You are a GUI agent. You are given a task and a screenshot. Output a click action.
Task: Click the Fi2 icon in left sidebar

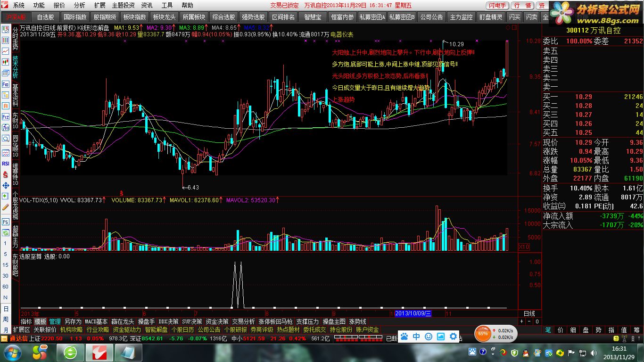[x=6, y=117]
